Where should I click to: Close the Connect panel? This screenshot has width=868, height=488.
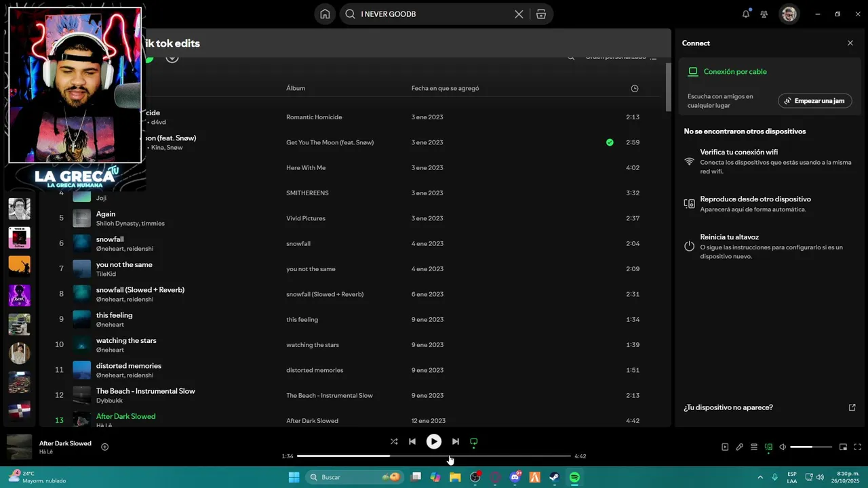(850, 43)
